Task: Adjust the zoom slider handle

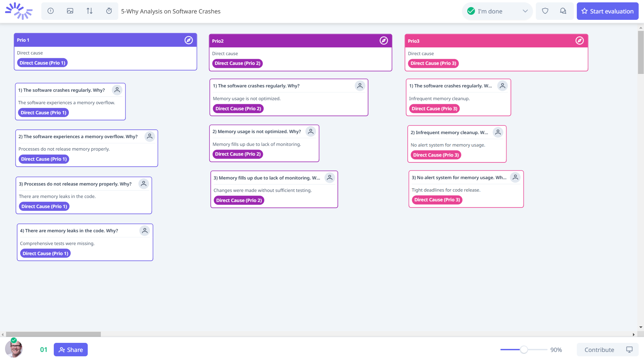Action: coord(524,350)
